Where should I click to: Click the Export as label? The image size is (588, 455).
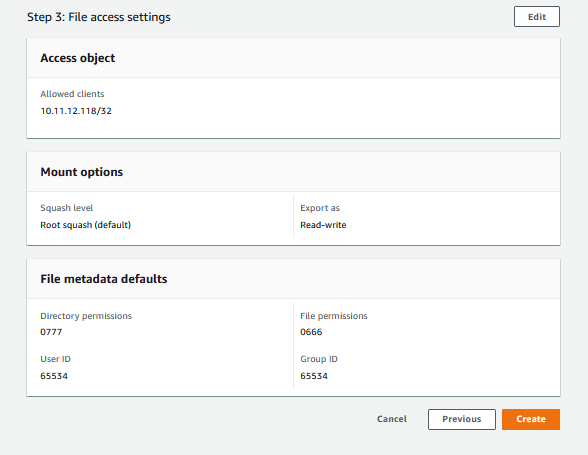320,208
